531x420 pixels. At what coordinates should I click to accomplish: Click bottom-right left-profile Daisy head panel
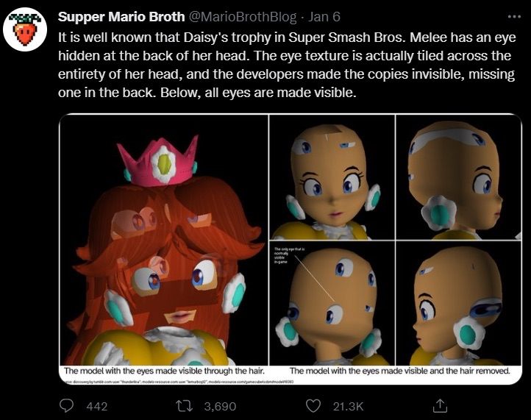[458, 303]
